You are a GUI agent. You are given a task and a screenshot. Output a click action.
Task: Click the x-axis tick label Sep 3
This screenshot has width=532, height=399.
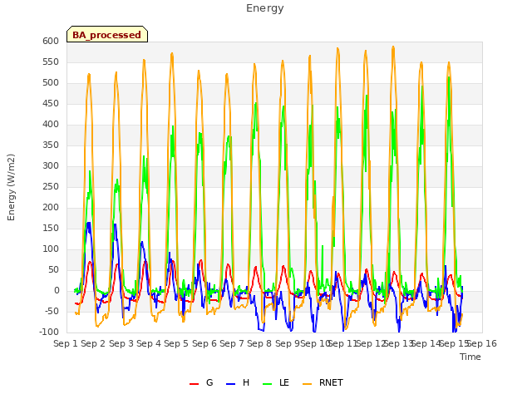pyautogui.click(x=121, y=343)
